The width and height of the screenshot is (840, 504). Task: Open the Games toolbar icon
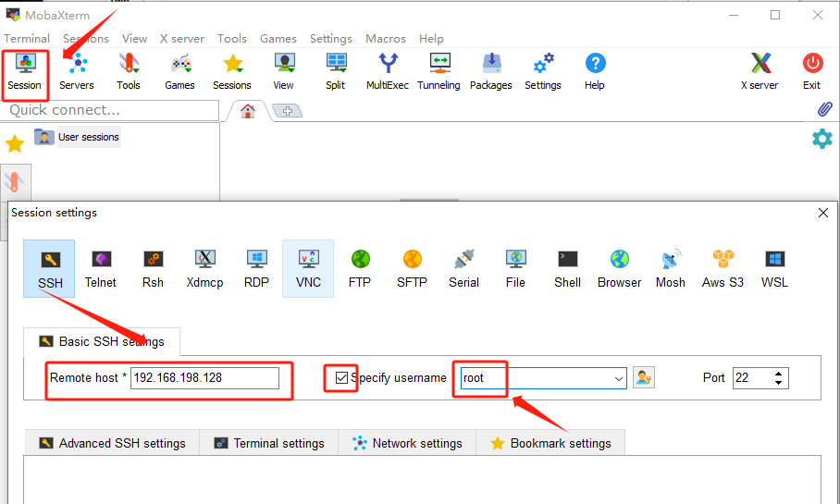point(180,72)
